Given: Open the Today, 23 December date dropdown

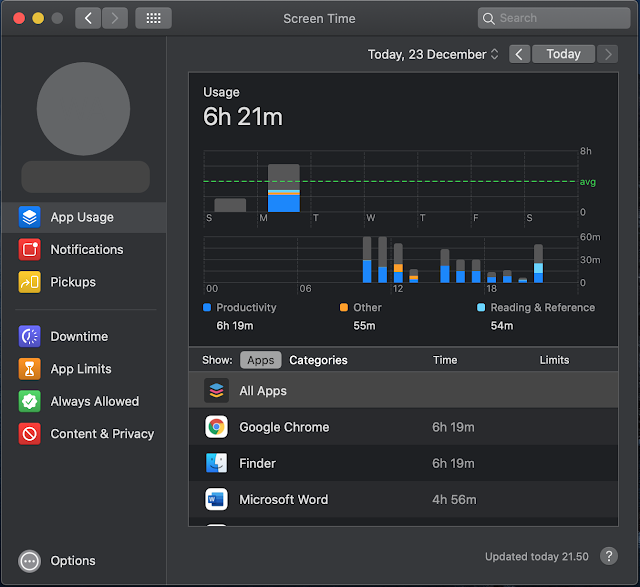Looking at the screenshot, I should click(x=433, y=54).
